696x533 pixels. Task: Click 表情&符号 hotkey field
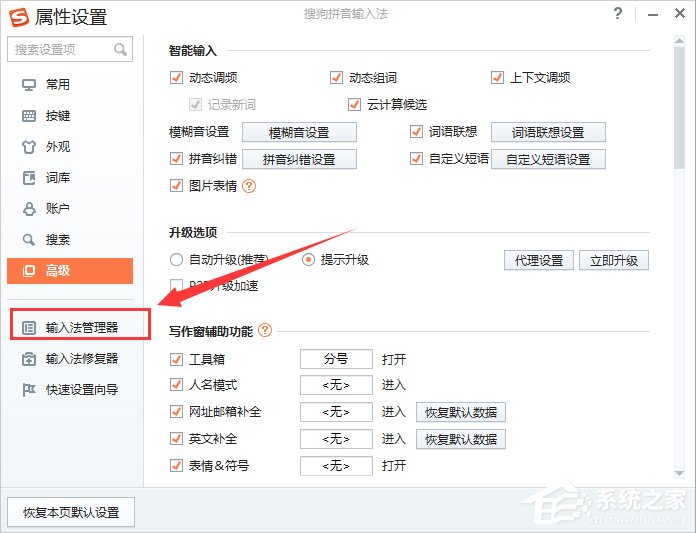click(336, 466)
